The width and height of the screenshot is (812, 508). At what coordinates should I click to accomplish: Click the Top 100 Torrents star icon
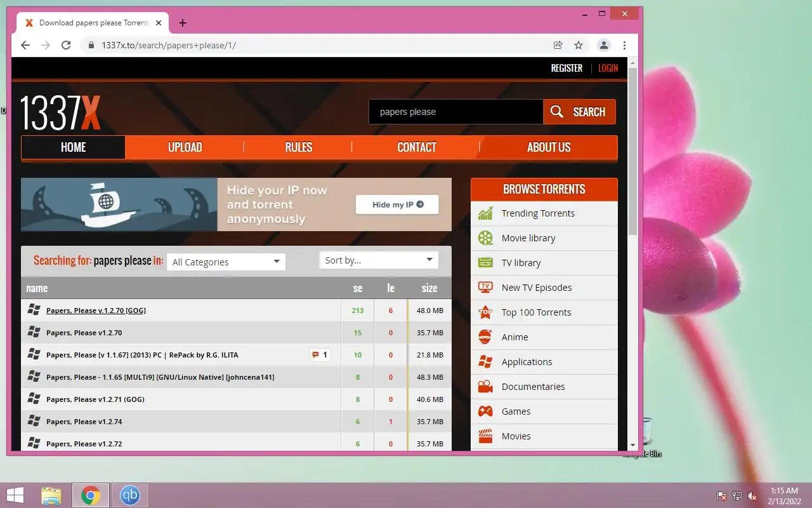(485, 312)
